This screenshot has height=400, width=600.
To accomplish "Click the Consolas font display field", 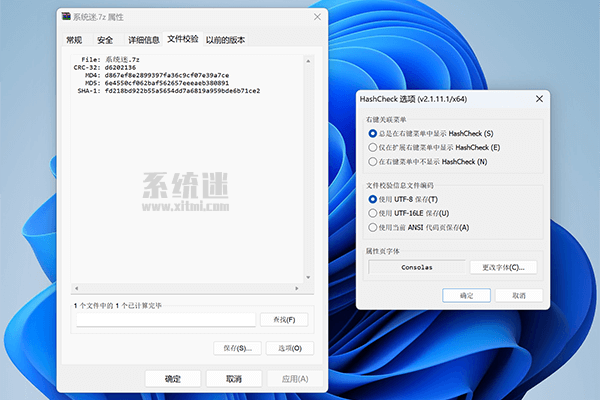I will tap(417, 267).
